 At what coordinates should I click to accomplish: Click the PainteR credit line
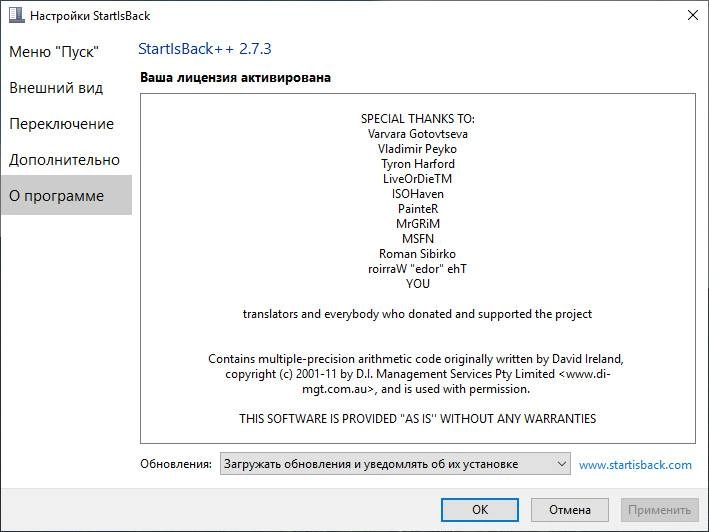[x=418, y=209]
